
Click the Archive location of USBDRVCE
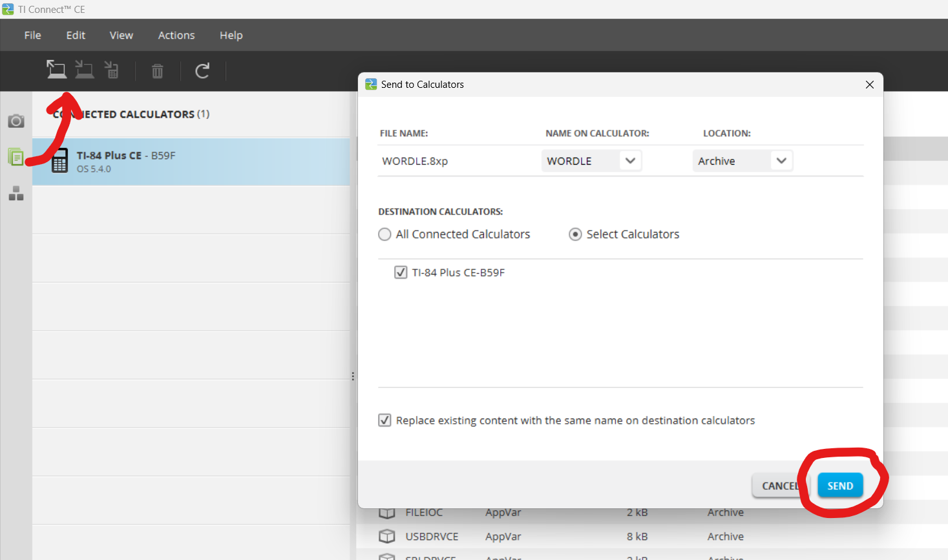(x=725, y=537)
